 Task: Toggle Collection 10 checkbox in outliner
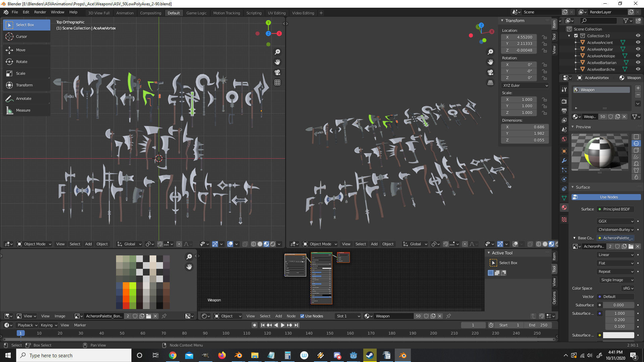[x=576, y=36]
